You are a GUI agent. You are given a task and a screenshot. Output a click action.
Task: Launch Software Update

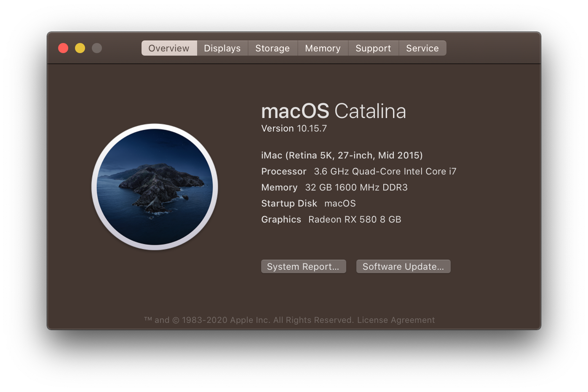pos(403,266)
